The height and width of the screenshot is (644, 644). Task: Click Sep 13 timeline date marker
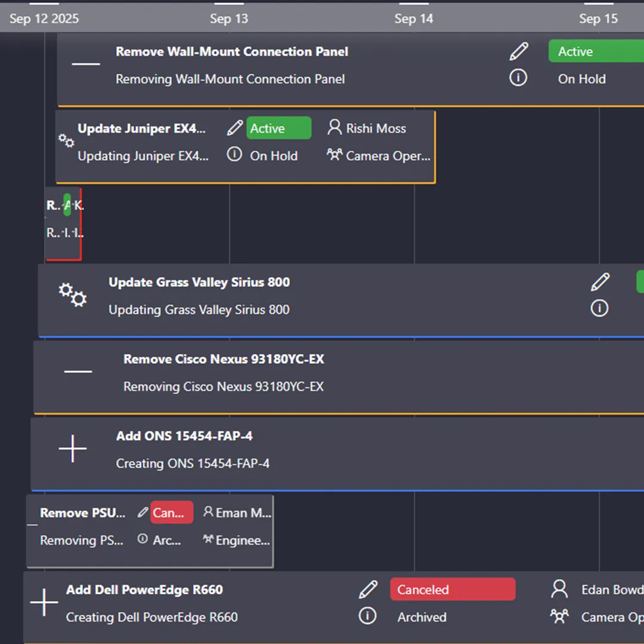pos(229,18)
